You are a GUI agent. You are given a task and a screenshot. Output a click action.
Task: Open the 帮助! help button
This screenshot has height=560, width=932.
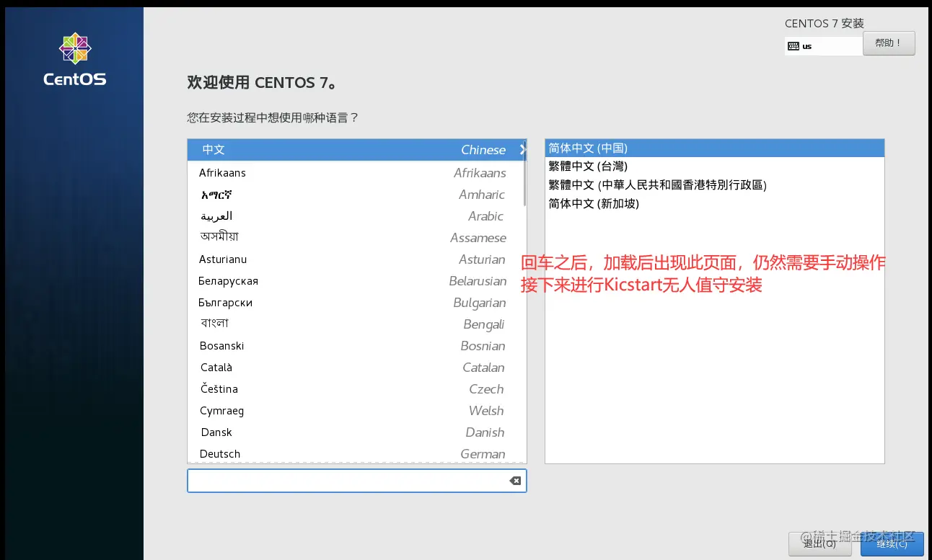click(x=888, y=43)
